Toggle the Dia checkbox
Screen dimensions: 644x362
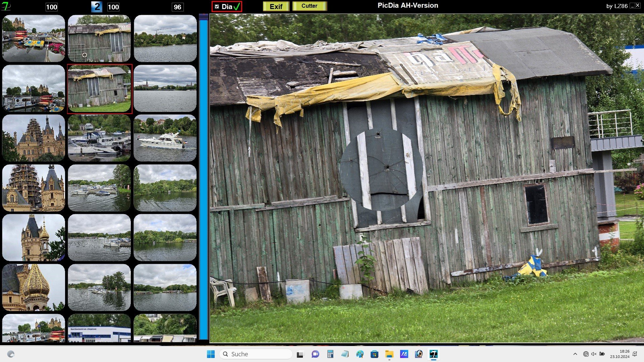[217, 7]
